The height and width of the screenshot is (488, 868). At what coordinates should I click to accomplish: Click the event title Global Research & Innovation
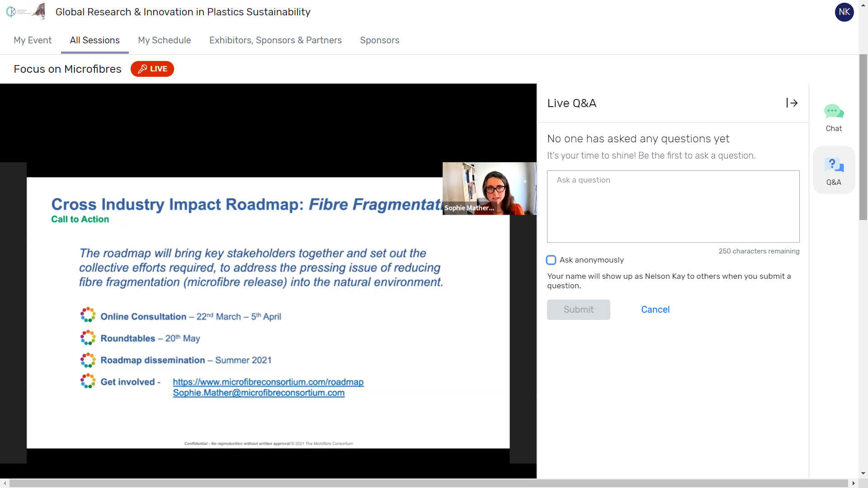(x=183, y=12)
